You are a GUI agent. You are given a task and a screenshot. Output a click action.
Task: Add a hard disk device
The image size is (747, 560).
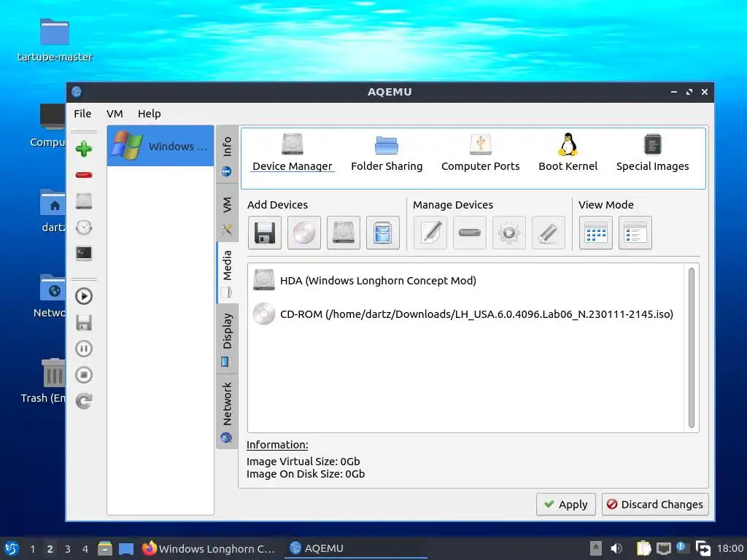(x=344, y=233)
